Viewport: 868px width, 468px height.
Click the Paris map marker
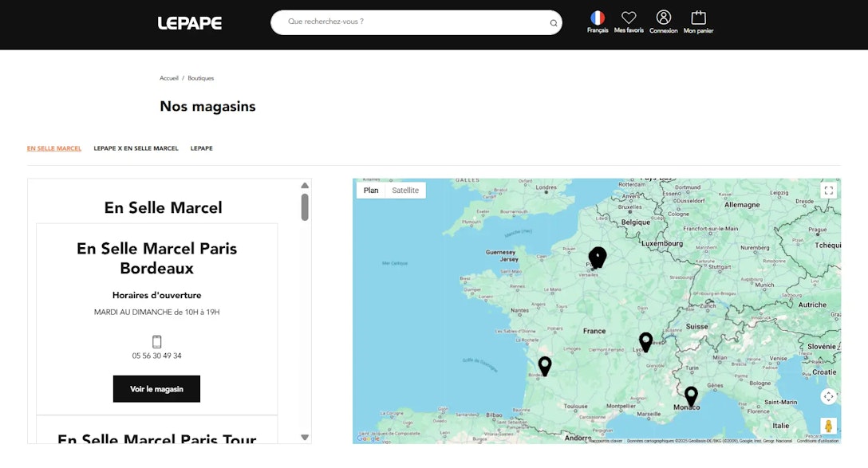coord(598,258)
